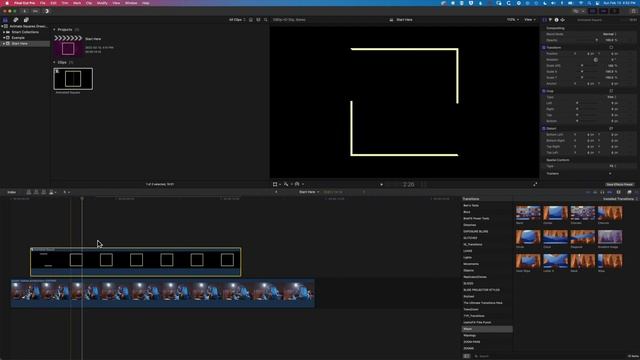Click the background tasks circular button
The image size is (640, 360).
coord(47,11)
